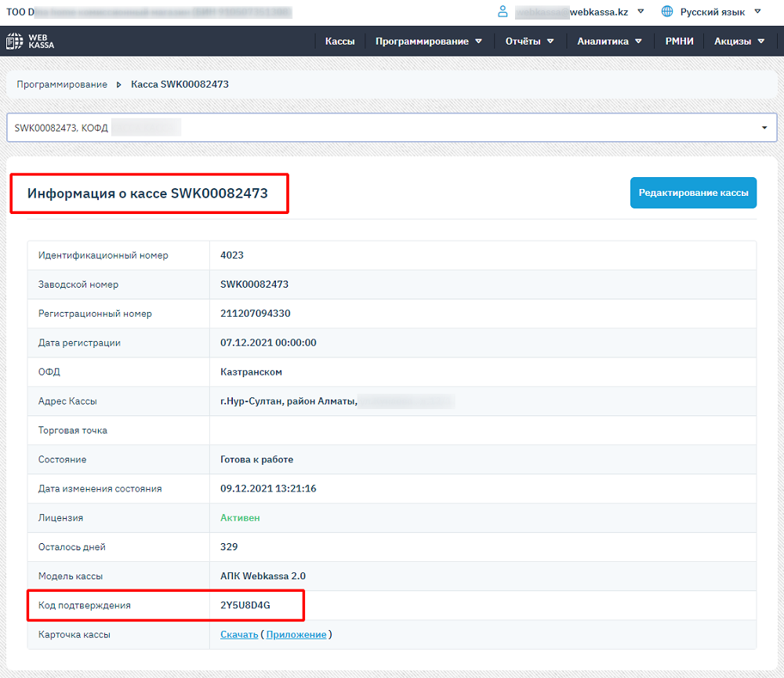
Task: Click the Аналитика dropdown arrow icon
Action: click(x=638, y=42)
